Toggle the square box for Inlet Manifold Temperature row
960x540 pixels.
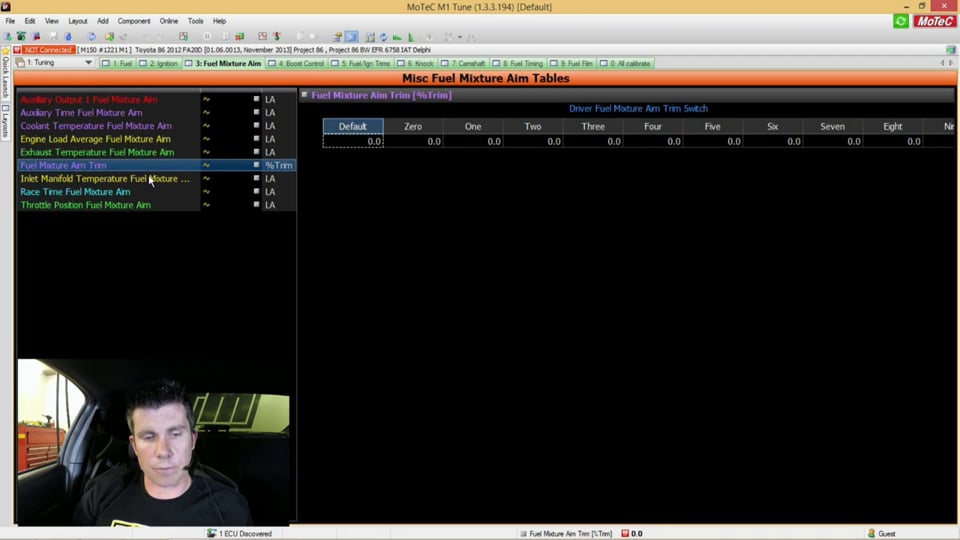point(257,178)
